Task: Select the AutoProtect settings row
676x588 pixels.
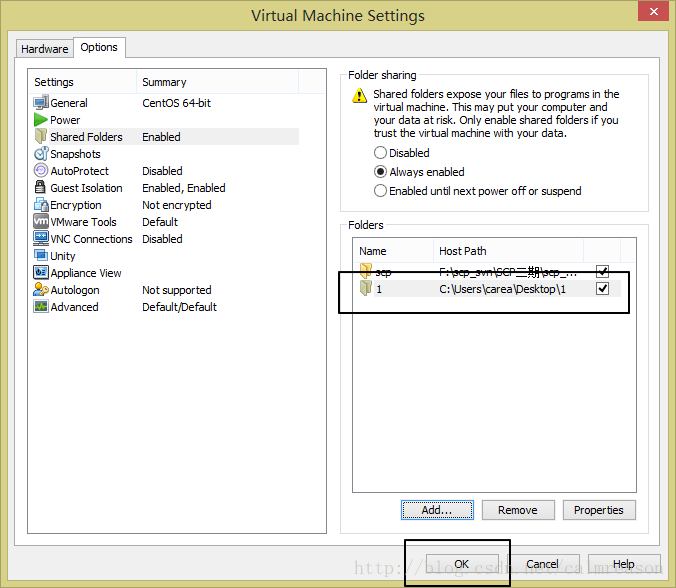Action: coord(166,171)
